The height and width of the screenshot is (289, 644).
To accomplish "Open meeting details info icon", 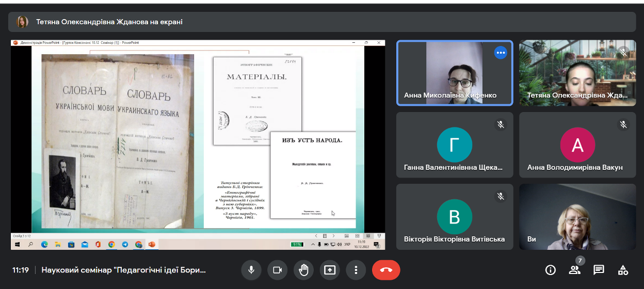I will click(551, 270).
